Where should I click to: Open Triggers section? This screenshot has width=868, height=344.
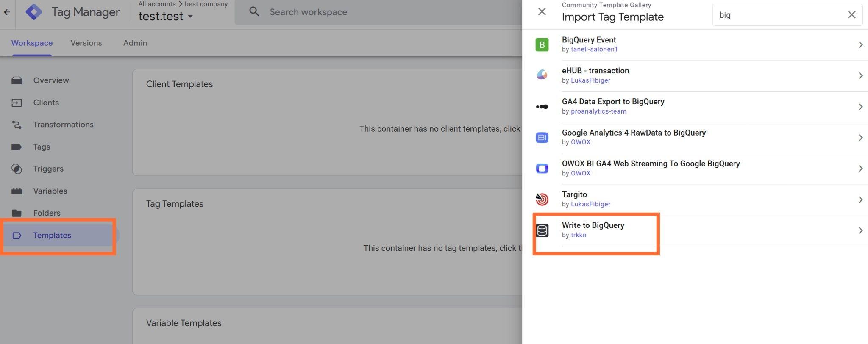pos(48,169)
